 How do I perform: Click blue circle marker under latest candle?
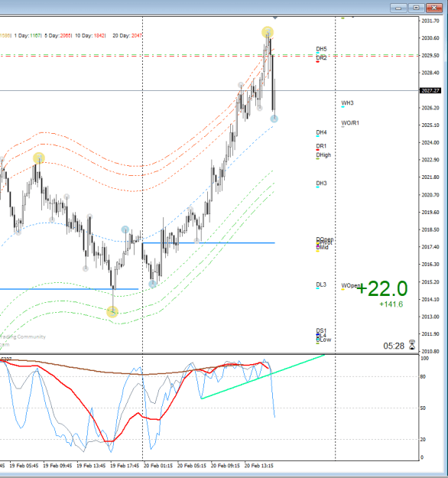pyautogui.click(x=274, y=119)
